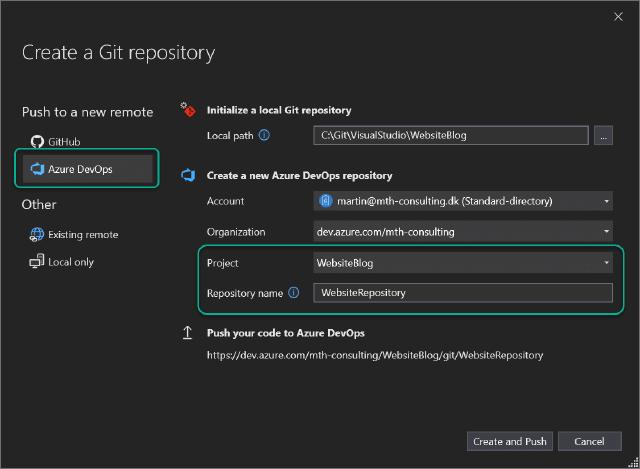Click the Repository name text field

461,293
